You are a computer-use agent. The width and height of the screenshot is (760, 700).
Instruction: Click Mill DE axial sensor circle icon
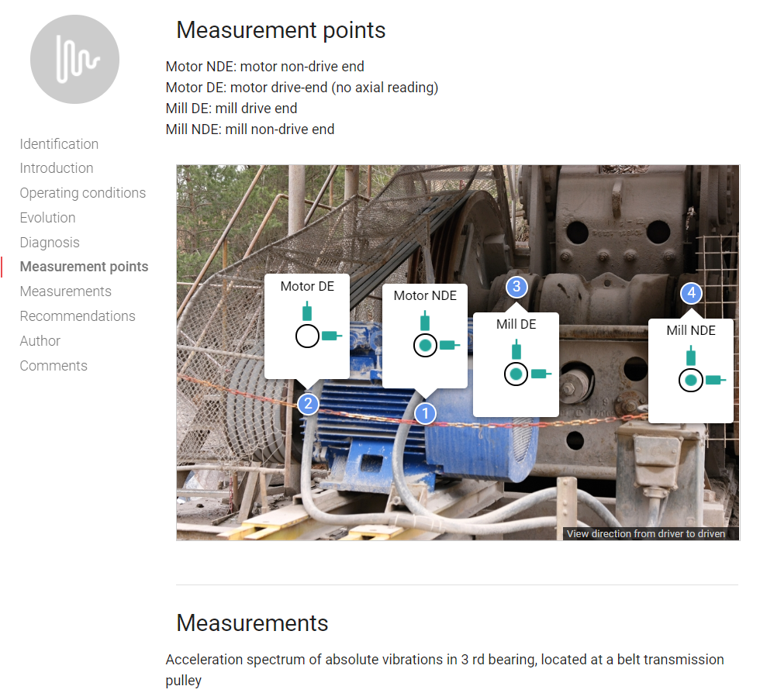click(516, 374)
